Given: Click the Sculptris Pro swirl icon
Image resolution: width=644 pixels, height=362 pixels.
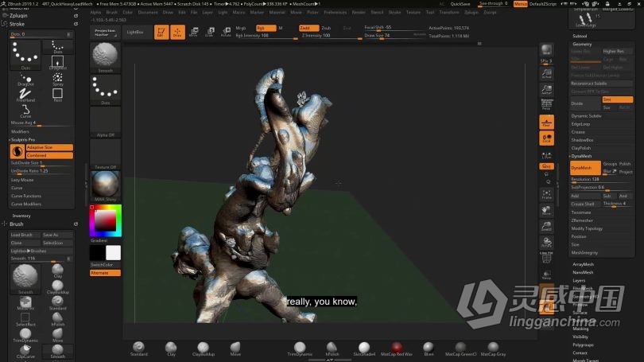Looking at the screenshot, I should pos(17,152).
